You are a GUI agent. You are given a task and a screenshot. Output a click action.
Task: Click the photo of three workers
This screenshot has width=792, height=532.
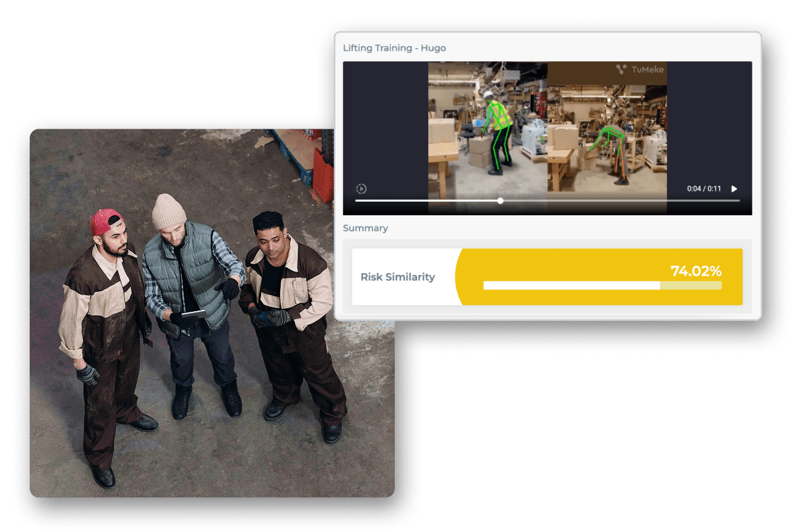coord(212,313)
